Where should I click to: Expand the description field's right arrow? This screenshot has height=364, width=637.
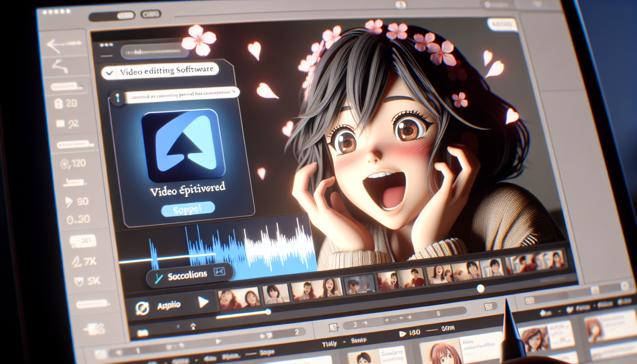click(x=234, y=92)
